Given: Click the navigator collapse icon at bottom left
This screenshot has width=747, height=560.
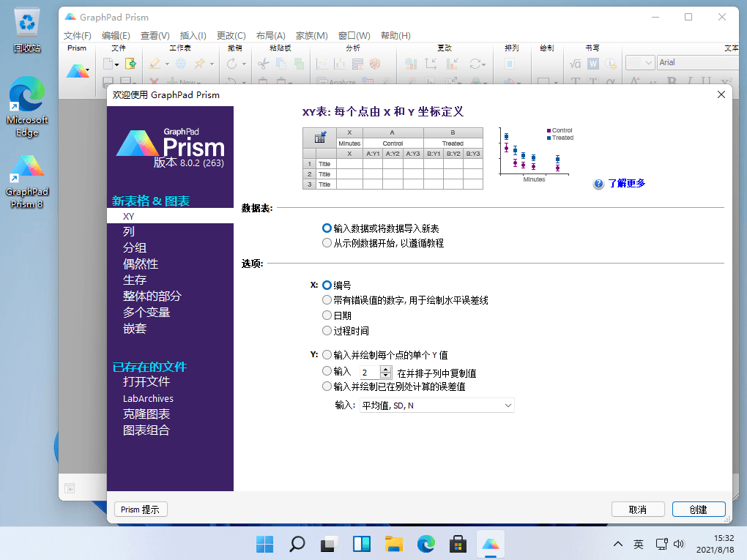Looking at the screenshot, I should pyautogui.click(x=70, y=488).
